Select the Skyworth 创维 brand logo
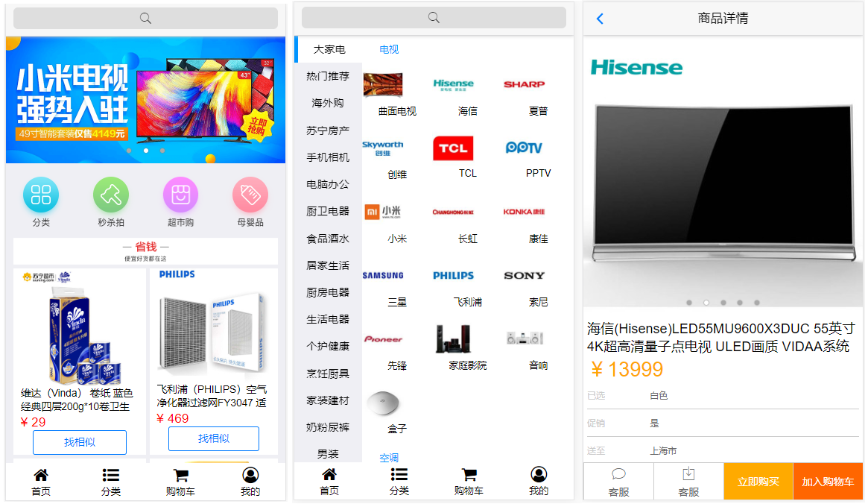Viewport: 868px width, 504px height. pyautogui.click(x=382, y=148)
